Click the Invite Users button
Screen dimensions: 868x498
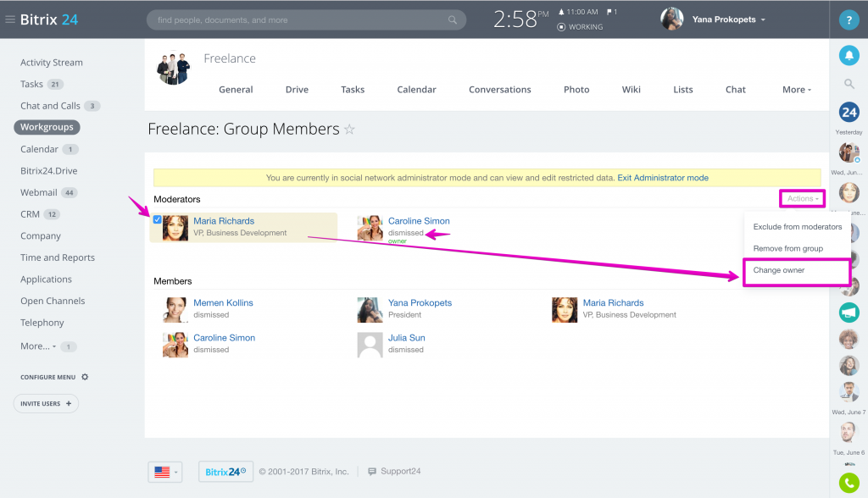pyautogui.click(x=46, y=403)
